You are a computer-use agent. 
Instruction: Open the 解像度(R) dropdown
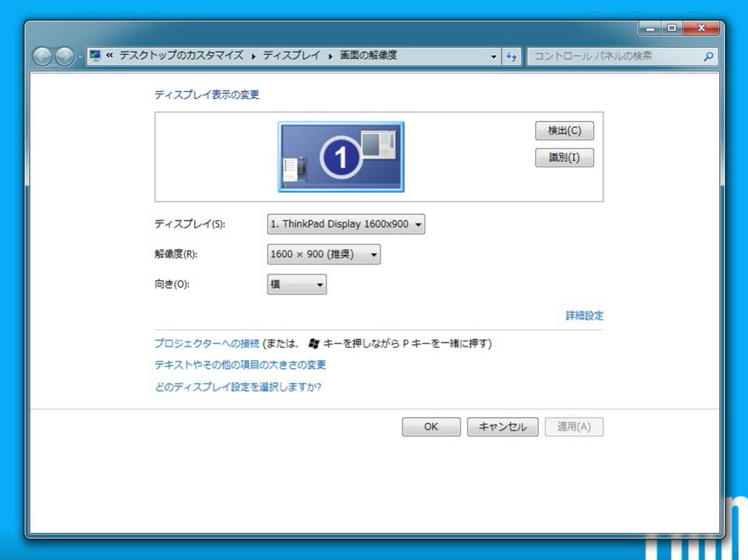(324, 254)
